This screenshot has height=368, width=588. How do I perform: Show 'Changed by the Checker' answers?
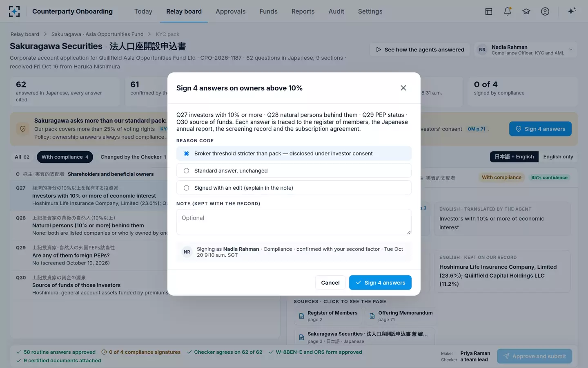tap(133, 157)
